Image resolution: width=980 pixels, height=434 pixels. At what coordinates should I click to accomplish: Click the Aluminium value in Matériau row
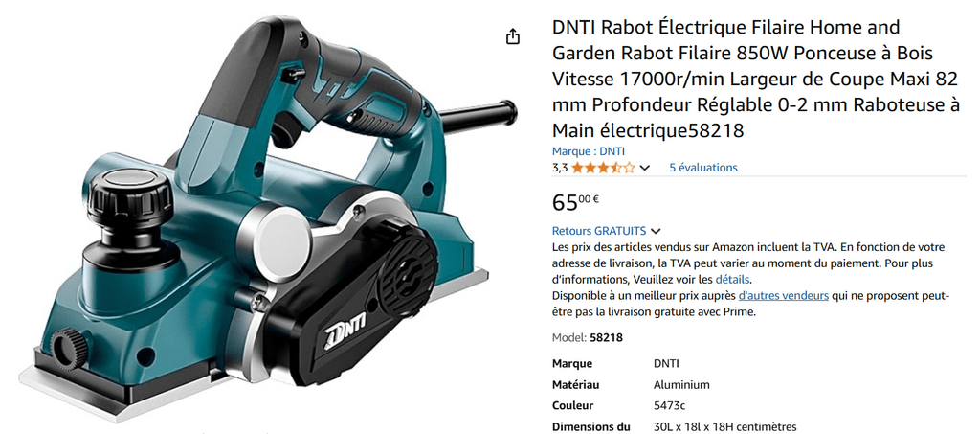tap(681, 384)
